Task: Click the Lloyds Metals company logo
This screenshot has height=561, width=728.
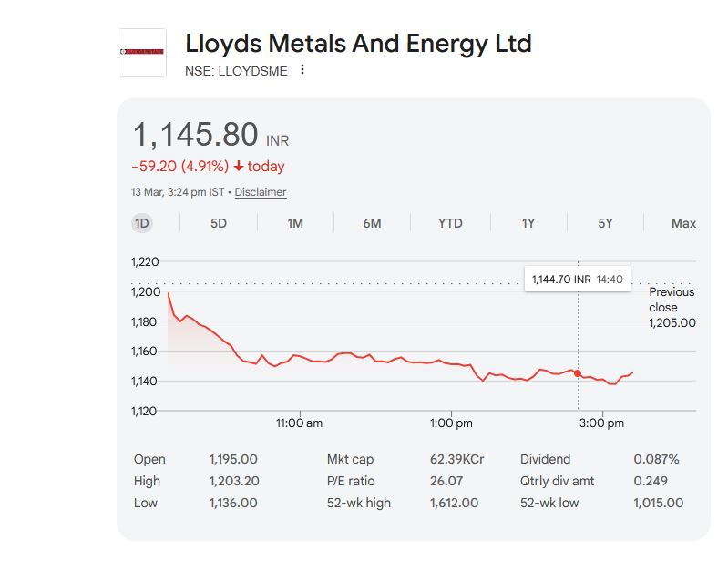Action: 142,52
